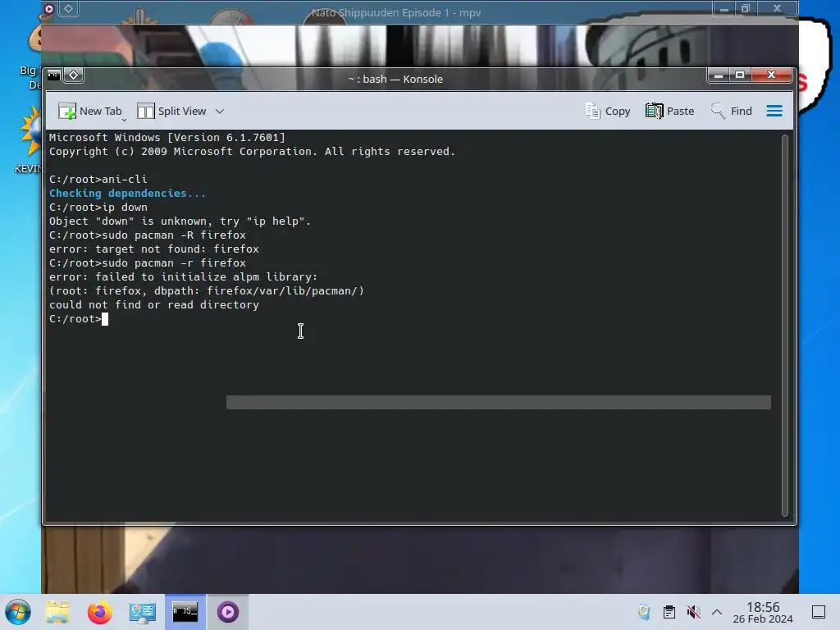Open the Konsole hamburger menu

(x=774, y=111)
